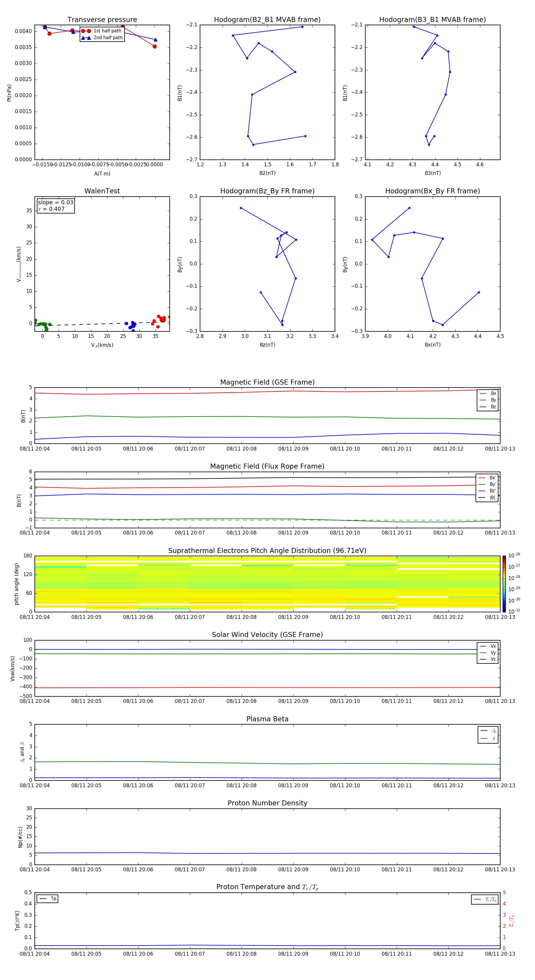The width and height of the screenshot is (535, 980).
Task: Select the "Magnetic Field (GSE Frame)" title
Action: [267, 382]
